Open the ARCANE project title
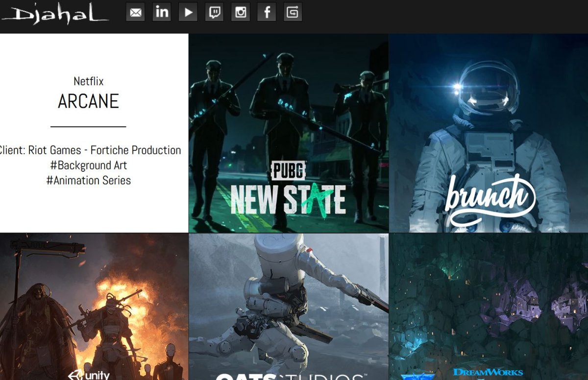The height and width of the screenshot is (380, 588). coord(88,101)
